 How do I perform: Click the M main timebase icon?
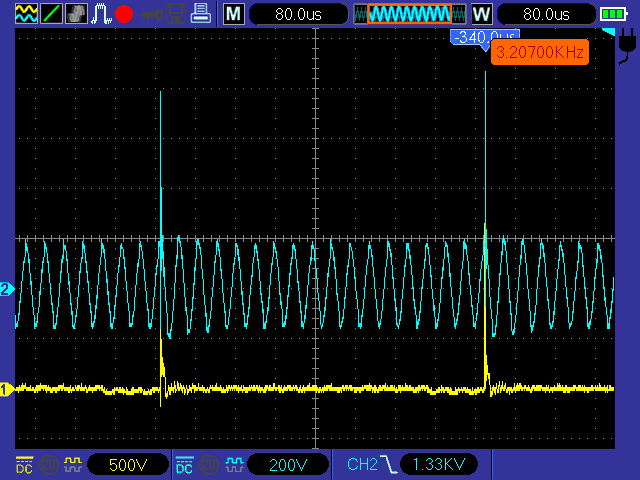point(232,14)
